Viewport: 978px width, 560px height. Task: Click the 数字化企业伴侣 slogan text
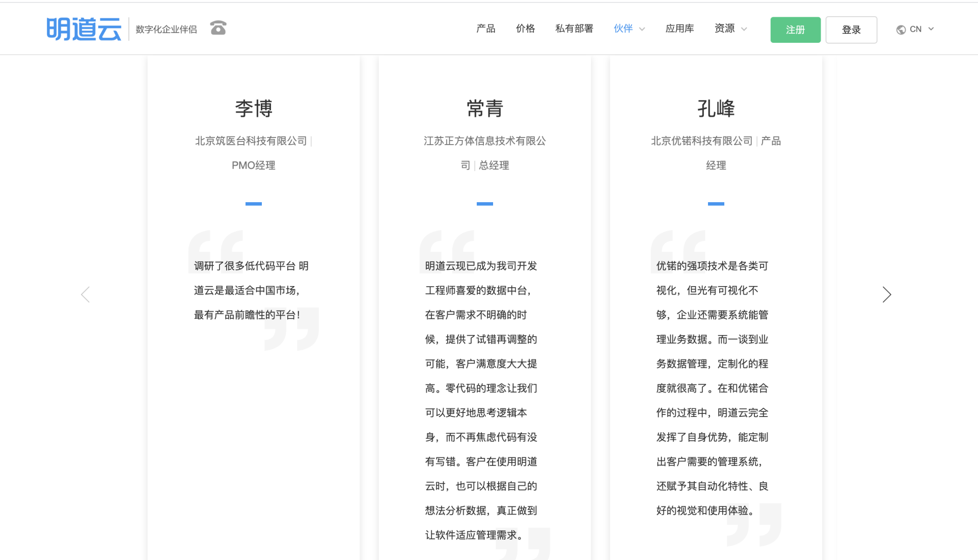[x=166, y=30]
